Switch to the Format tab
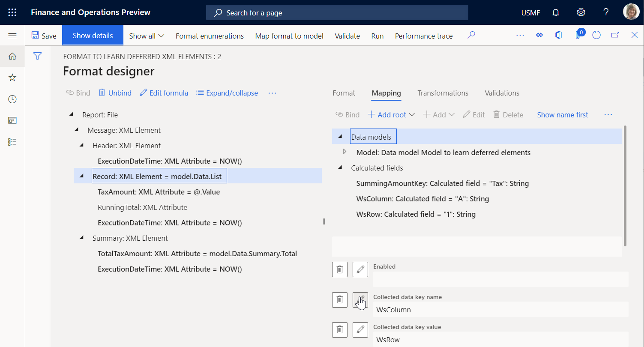Image resolution: width=644 pixels, height=347 pixels. point(344,93)
